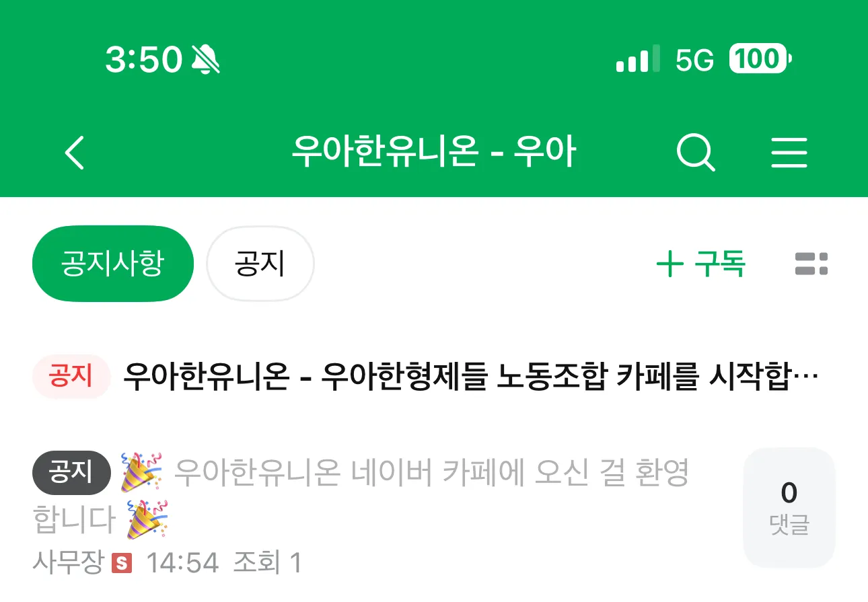868x602 pixels.
Task: Tap the first party popper emoji
Action: point(141,473)
